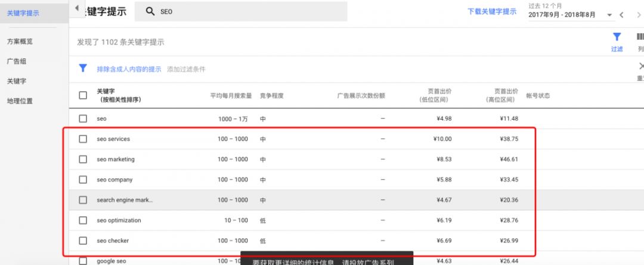Image resolution: width=644 pixels, height=265 pixels.
Task: Collapse the left sidebar arrow
Action: pyautogui.click(x=76, y=8)
